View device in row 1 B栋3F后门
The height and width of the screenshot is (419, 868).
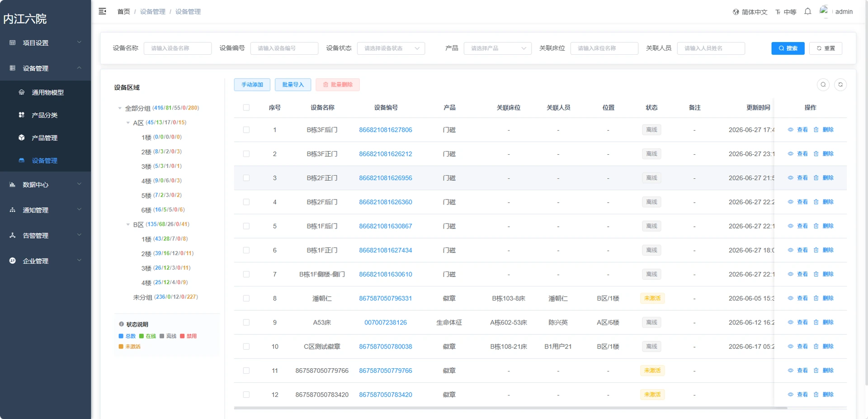click(798, 130)
